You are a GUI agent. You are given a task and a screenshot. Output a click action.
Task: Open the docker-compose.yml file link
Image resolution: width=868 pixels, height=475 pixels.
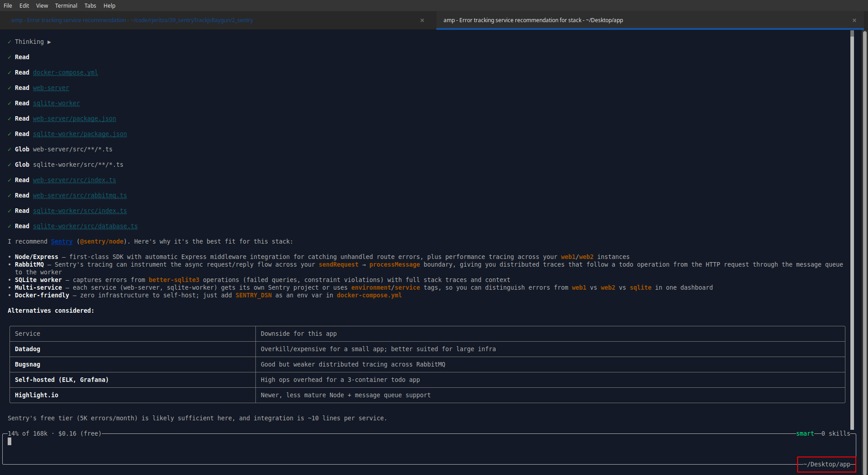point(65,72)
